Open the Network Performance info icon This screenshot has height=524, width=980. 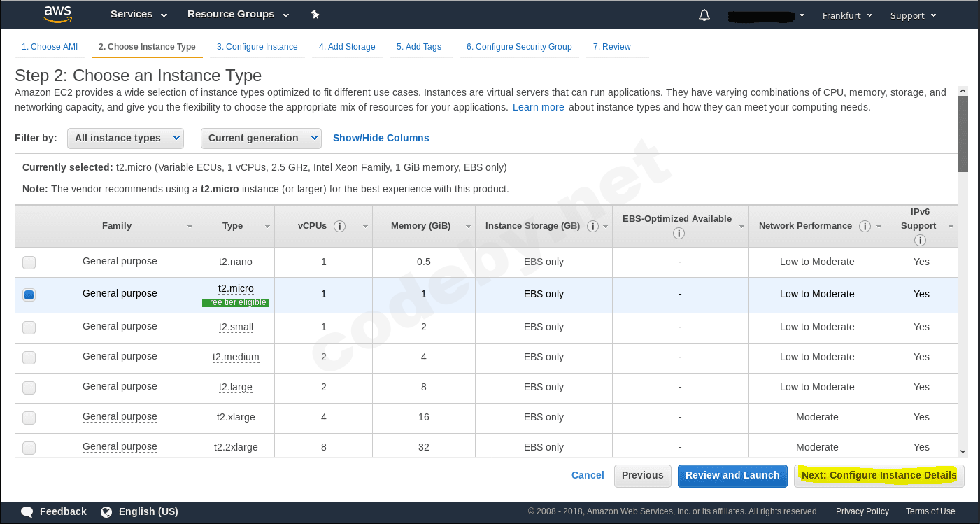(865, 226)
